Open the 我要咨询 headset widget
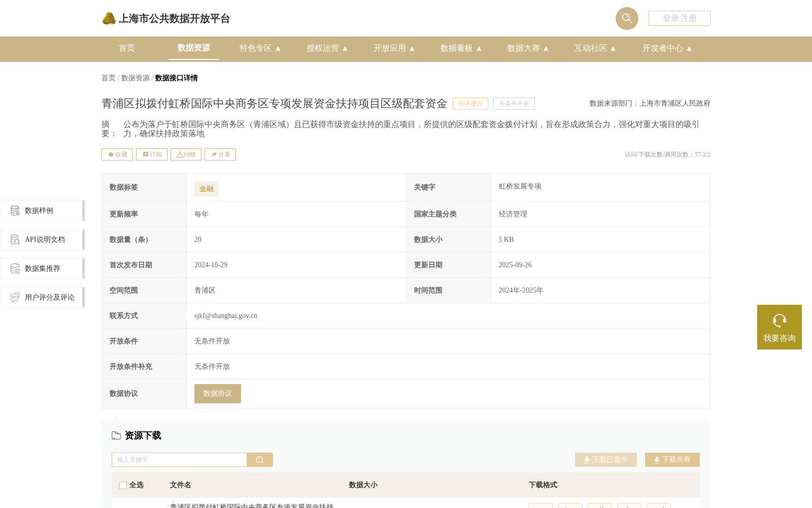The image size is (812, 508). click(x=780, y=327)
